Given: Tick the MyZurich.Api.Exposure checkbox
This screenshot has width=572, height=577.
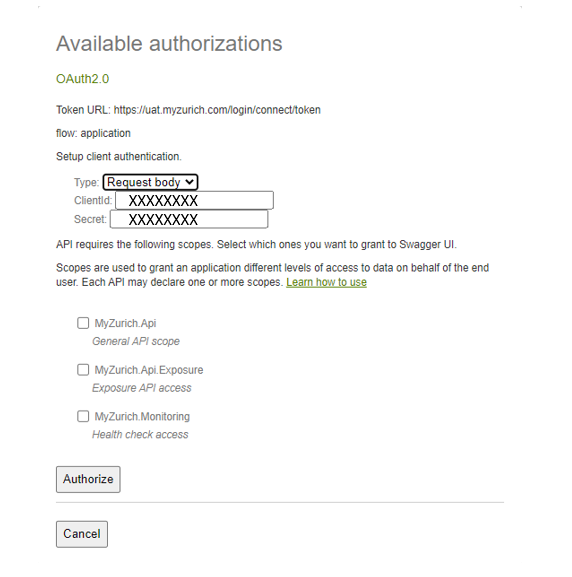Looking at the screenshot, I should (x=83, y=370).
